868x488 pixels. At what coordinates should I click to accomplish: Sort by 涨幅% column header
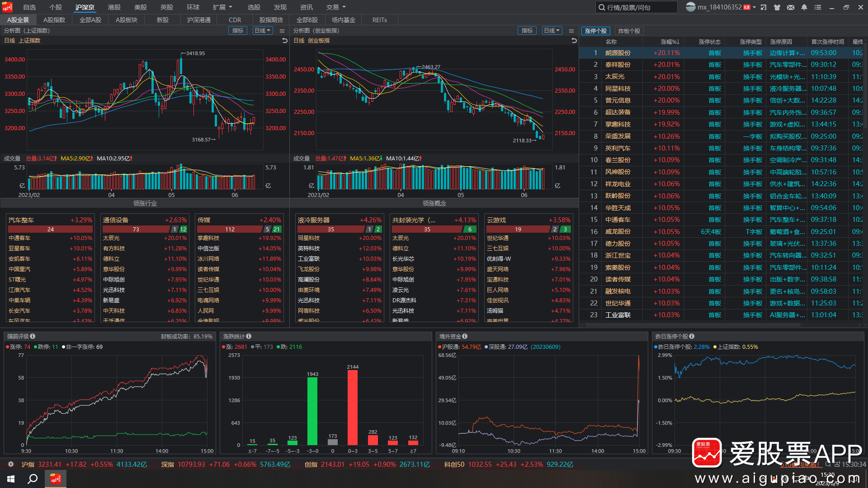point(670,42)
